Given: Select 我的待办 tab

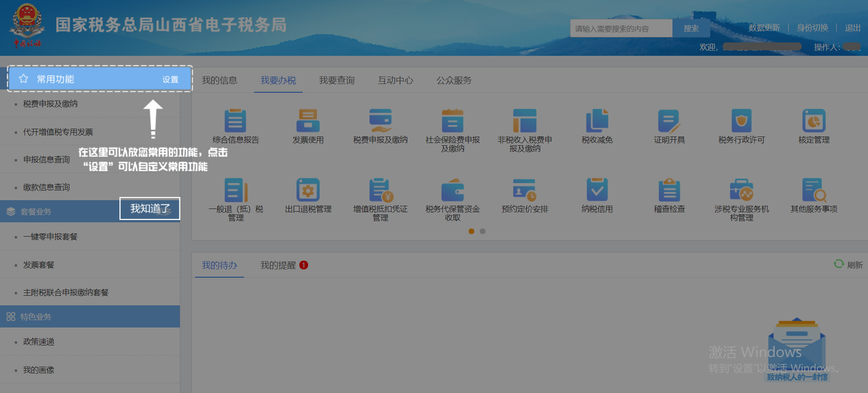Looking at the screenshot, I should [x=220, y=265].
